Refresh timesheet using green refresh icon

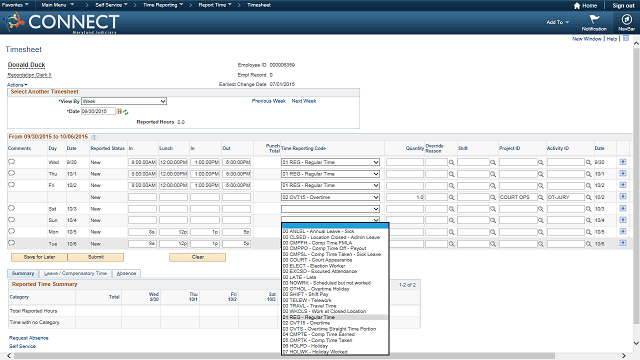coord(126,112)
